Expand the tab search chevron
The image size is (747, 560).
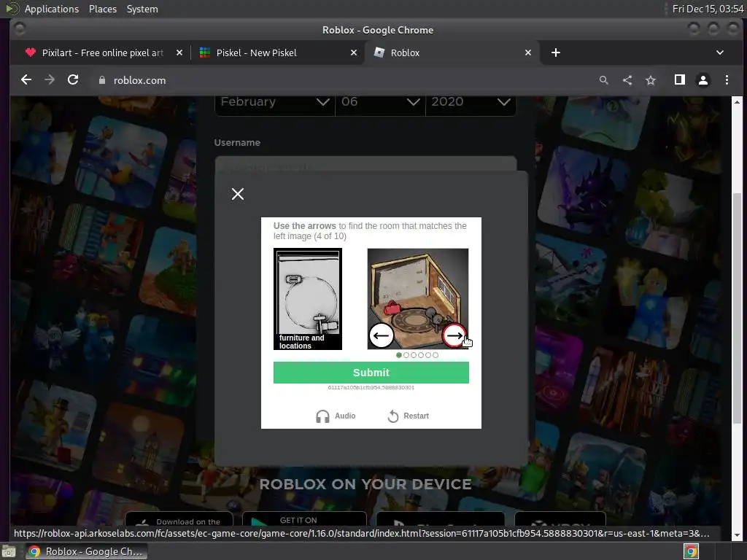click(x=720, y=52)
